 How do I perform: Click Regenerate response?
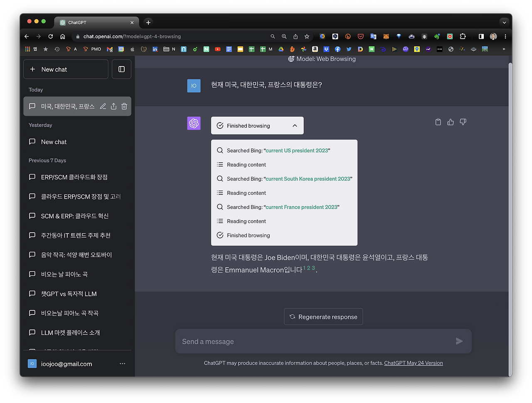323,317
